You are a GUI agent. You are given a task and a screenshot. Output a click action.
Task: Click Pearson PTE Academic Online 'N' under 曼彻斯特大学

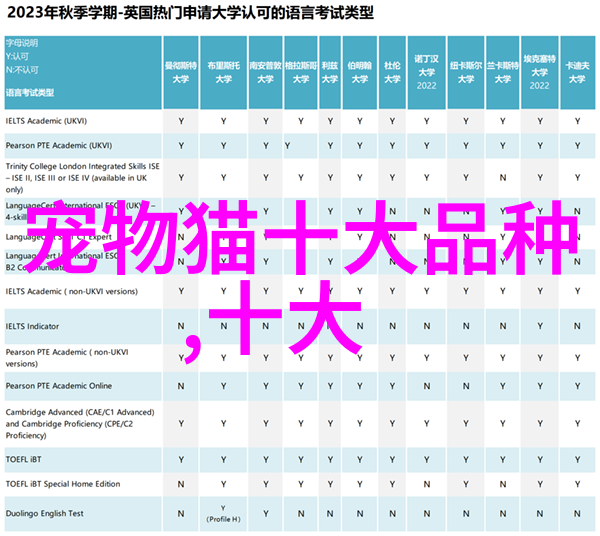coord(181,386)
